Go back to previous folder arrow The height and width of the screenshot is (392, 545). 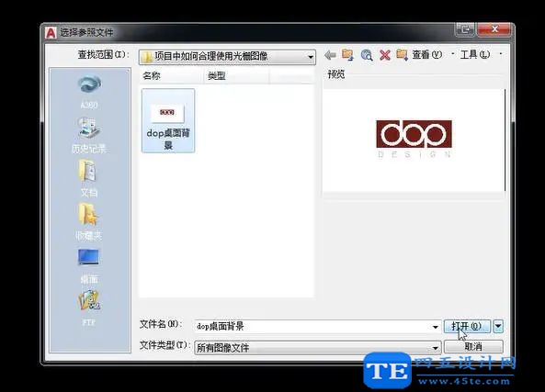point(330,55)
